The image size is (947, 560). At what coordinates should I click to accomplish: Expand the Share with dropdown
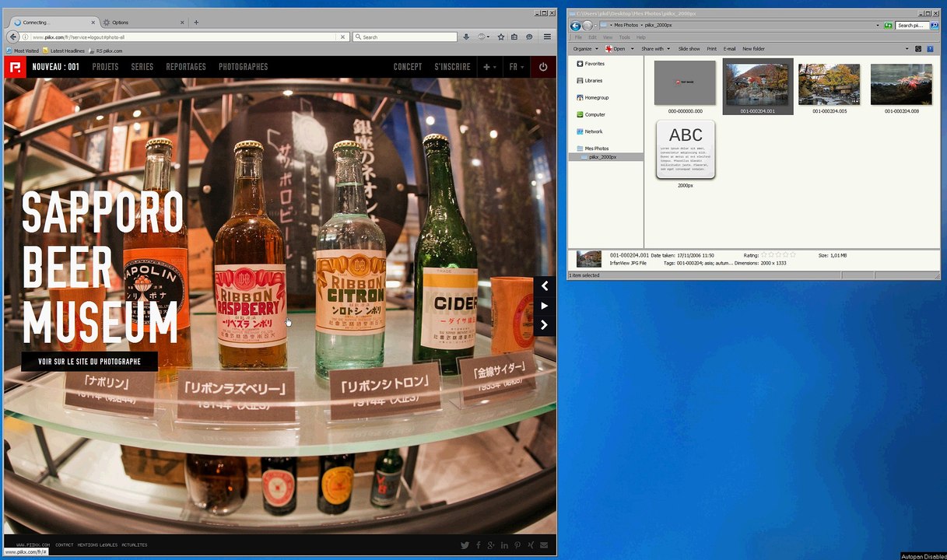tap(655, 49)
